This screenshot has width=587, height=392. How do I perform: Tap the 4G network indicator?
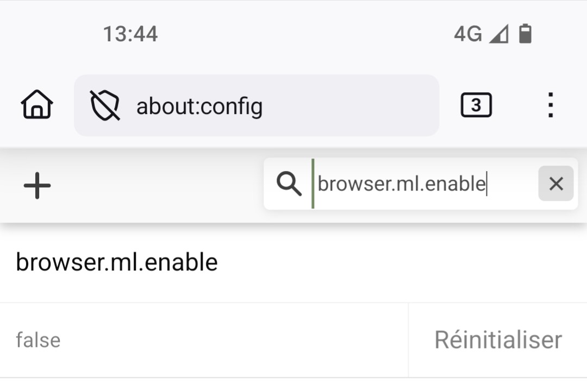coord(467,34)
